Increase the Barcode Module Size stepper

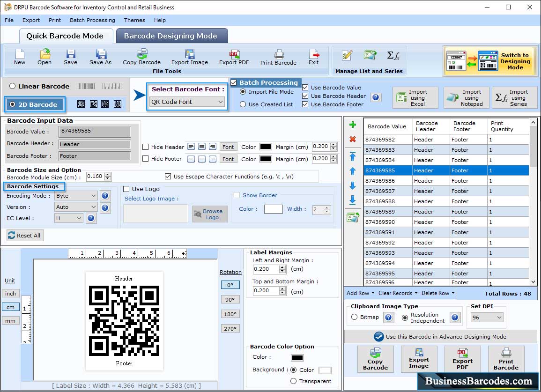[108, 175]
